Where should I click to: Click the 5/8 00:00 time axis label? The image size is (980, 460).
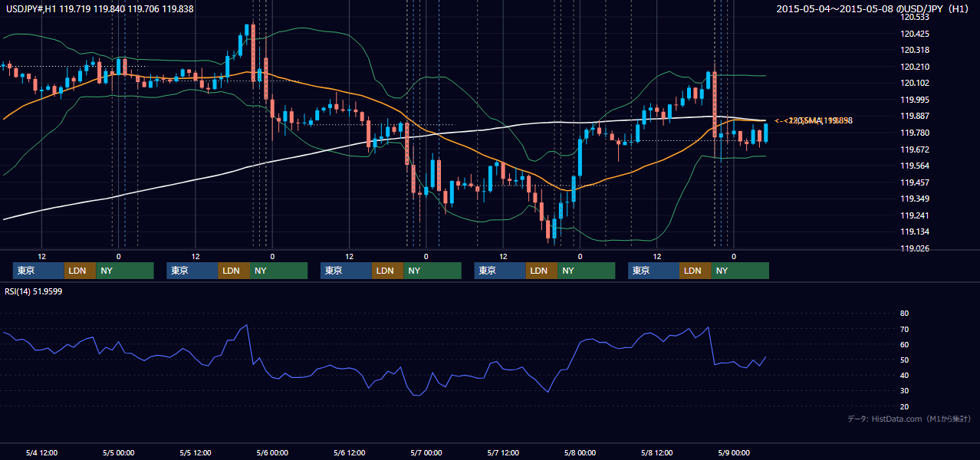(580, 452)
